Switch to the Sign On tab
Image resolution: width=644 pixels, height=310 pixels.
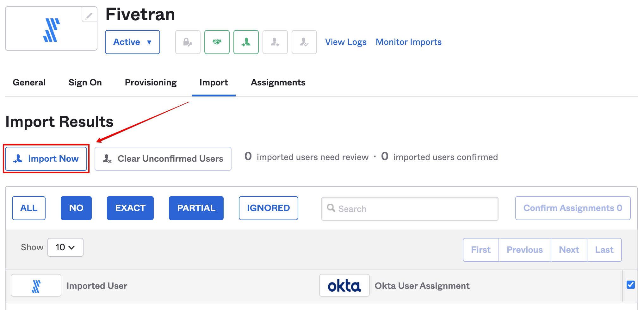[x=85, y=83]
